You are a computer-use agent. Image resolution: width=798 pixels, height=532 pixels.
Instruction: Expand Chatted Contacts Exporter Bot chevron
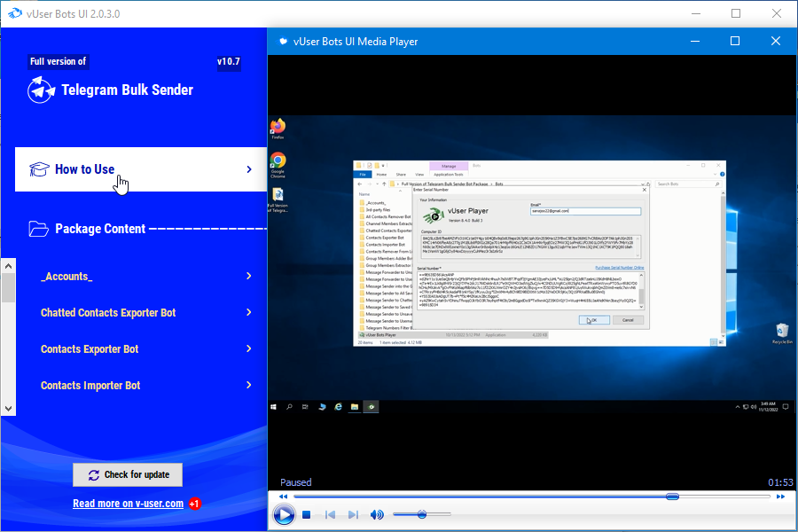tap(249, 312)
